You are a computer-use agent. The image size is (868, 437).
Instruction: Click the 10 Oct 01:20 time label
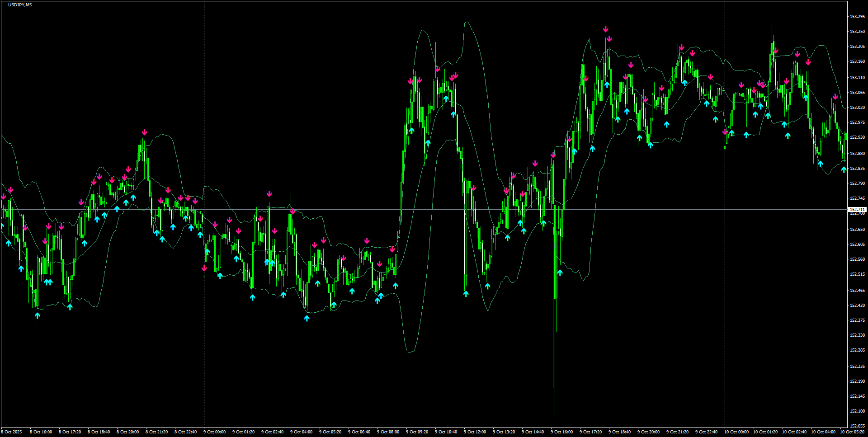765,432
